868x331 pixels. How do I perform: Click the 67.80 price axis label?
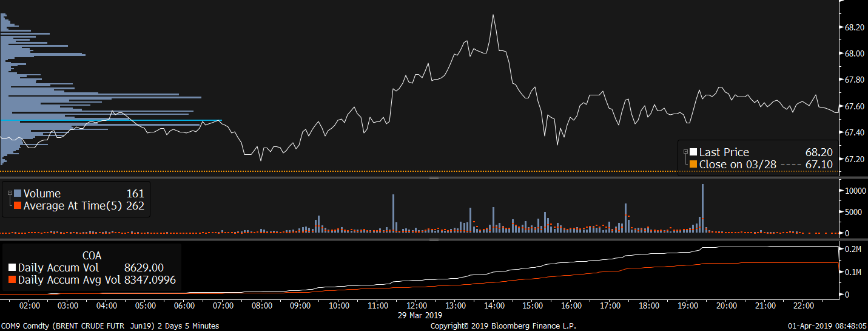(854, 80)
